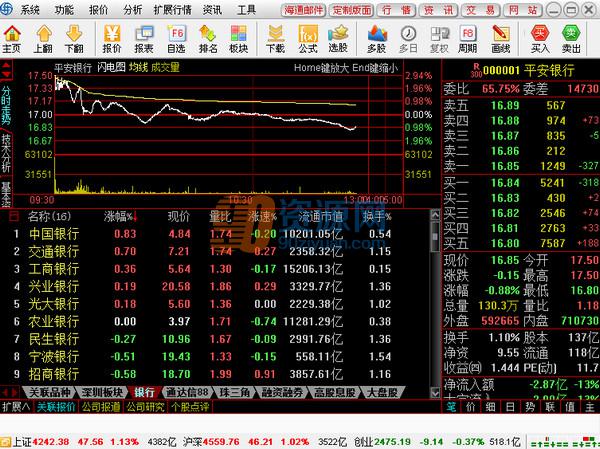The width and height of the screenshot is (600, 449).
Task: Click the stock list scrollbar down arrow
Action: [435, 392]
